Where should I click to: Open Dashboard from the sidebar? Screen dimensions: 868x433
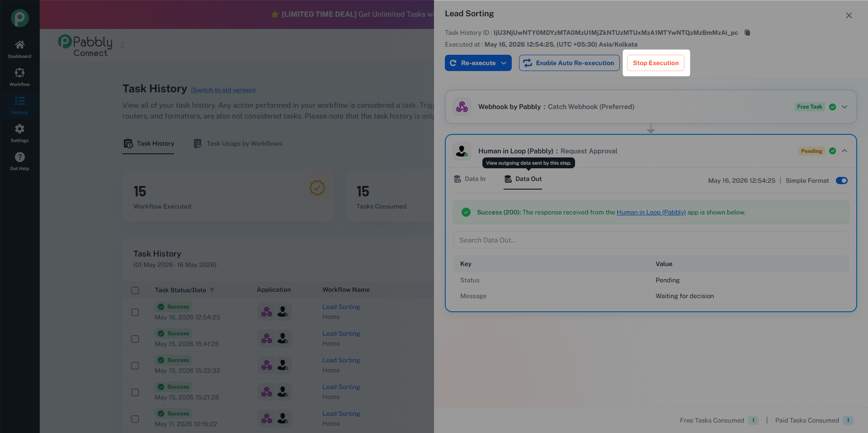click(19, 49)
